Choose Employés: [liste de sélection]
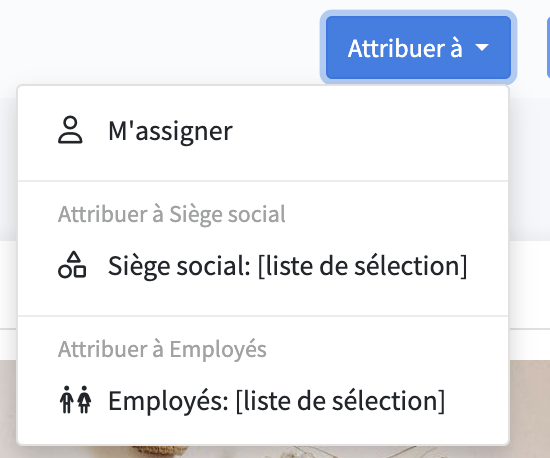 pyautogui.click(x=263, y=400)
